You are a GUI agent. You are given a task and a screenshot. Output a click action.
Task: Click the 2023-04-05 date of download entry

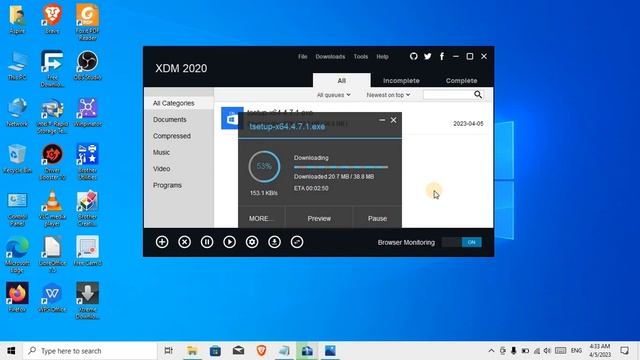[468, 124]
